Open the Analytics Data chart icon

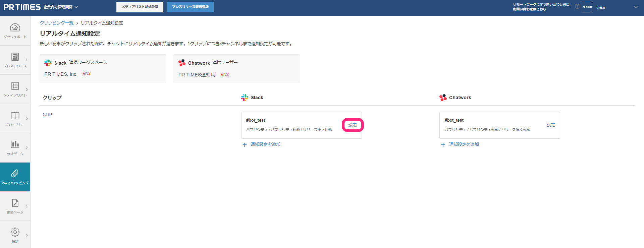tap(15, 144)
